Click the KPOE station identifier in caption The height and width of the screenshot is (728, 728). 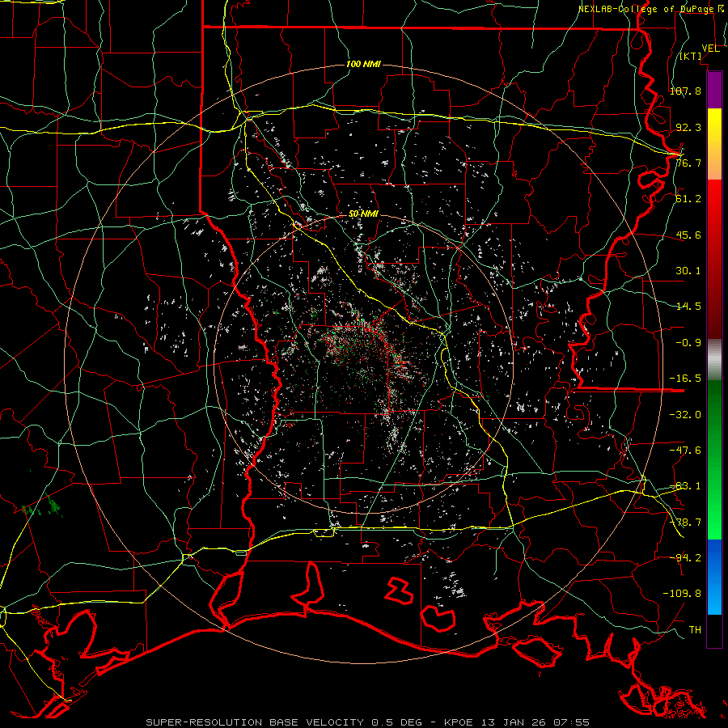[x=459, y=722]
